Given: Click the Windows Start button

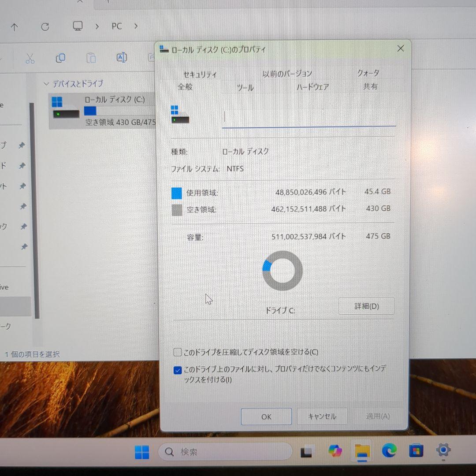Looking at the screenshot, I should [x=141, y=452].
